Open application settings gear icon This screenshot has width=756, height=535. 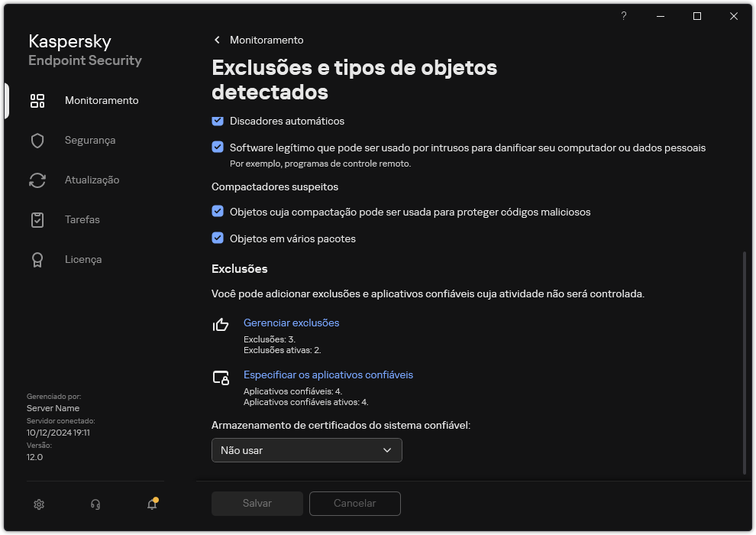coord(38,504)
